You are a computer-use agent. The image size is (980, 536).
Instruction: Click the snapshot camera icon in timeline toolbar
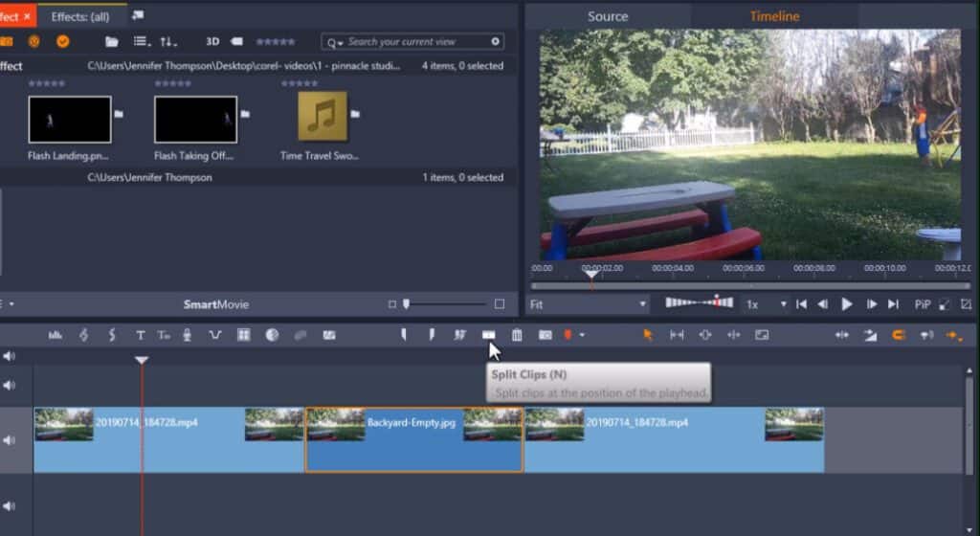pyautogui.click(x=545, y=335)
